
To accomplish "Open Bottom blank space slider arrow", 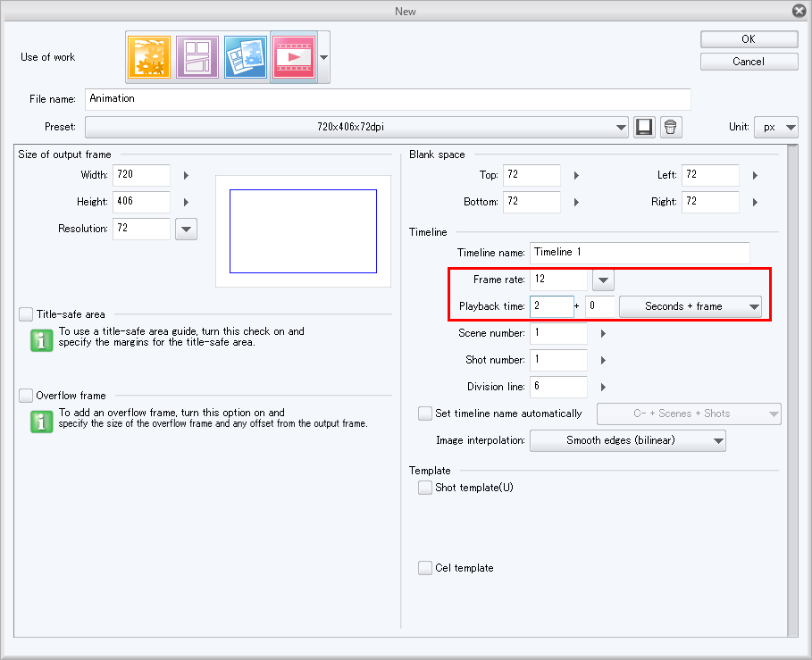I will point(576,203).
